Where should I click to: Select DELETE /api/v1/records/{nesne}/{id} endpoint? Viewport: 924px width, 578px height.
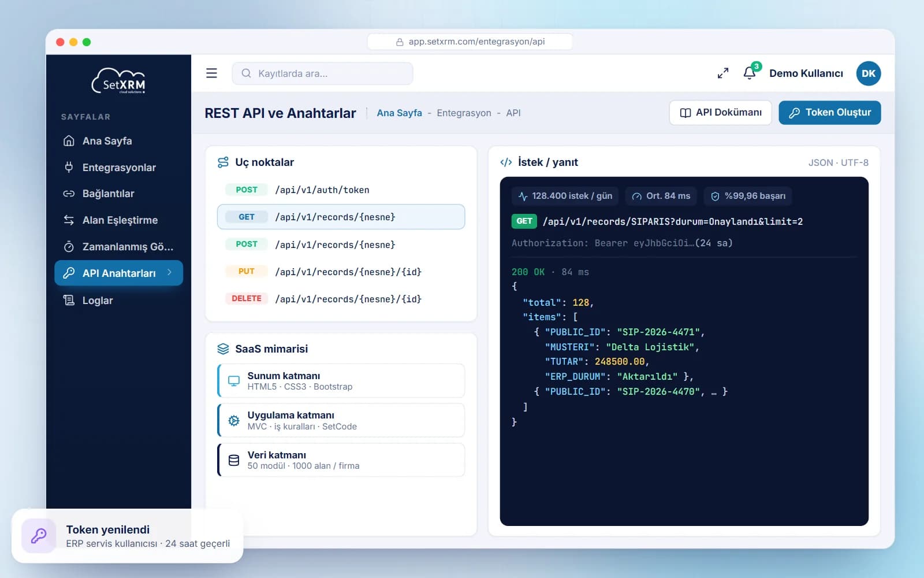pos(341,299)
